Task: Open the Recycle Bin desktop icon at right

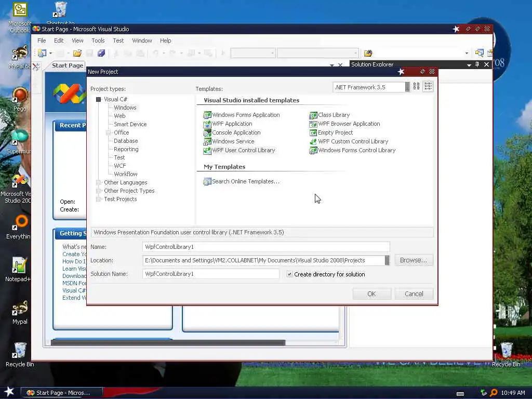Action: point(506,354)
